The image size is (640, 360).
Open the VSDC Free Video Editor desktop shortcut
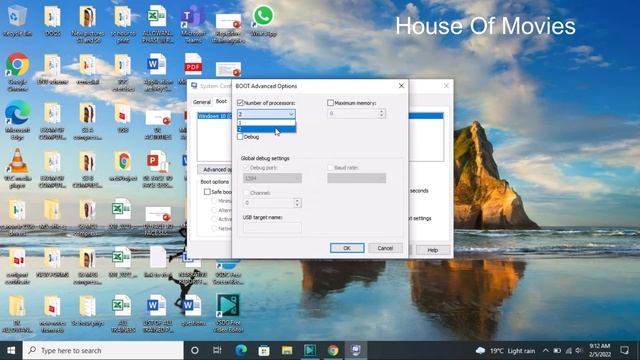(228, 313)
